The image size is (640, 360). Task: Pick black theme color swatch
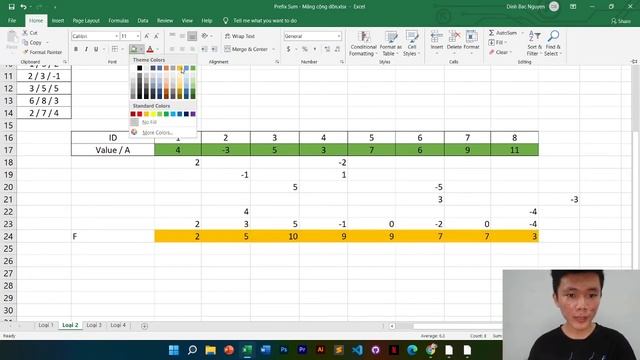[140, 68]
